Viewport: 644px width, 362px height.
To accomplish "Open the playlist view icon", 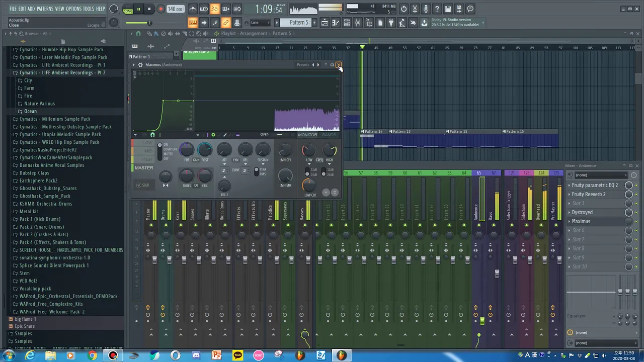I will pos(325,23).
